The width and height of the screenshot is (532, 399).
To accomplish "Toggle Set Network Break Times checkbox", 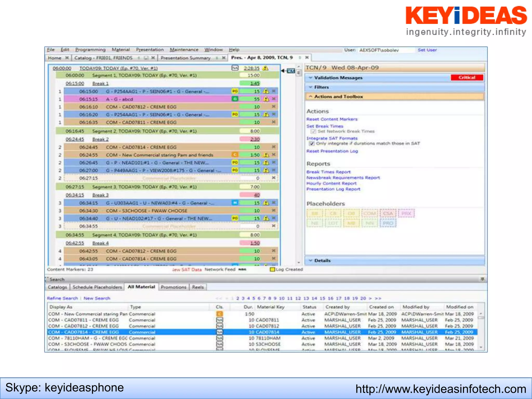I will [x=314, y=131].
